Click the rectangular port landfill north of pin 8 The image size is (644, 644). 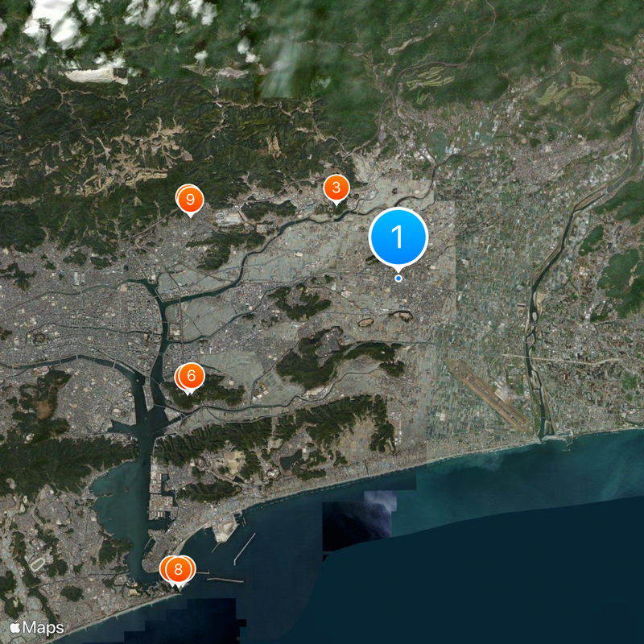225,528
